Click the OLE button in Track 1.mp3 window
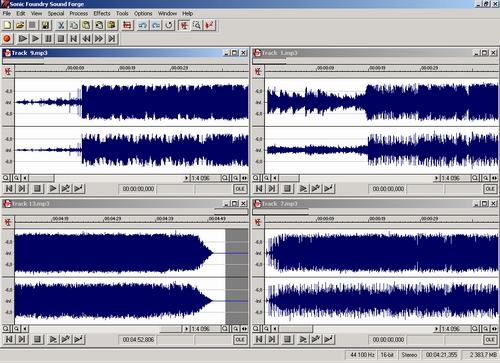 click(x=490, y=189)
